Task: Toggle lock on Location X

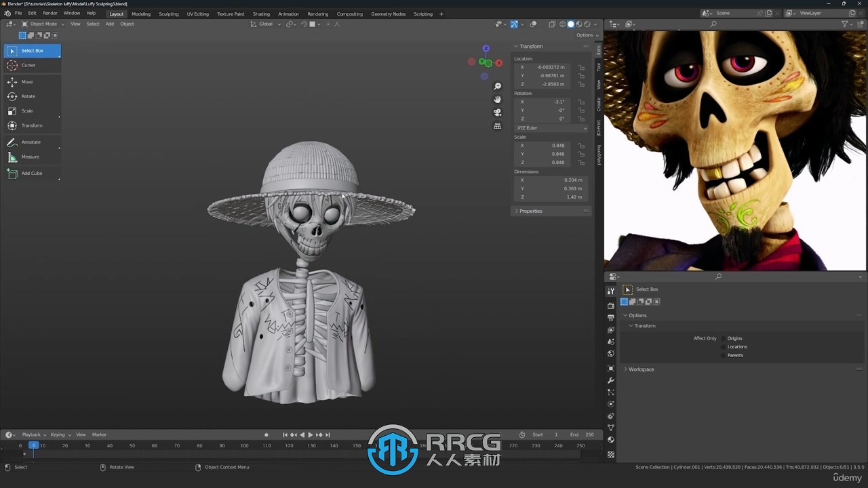Action: (x=581, y=68)
